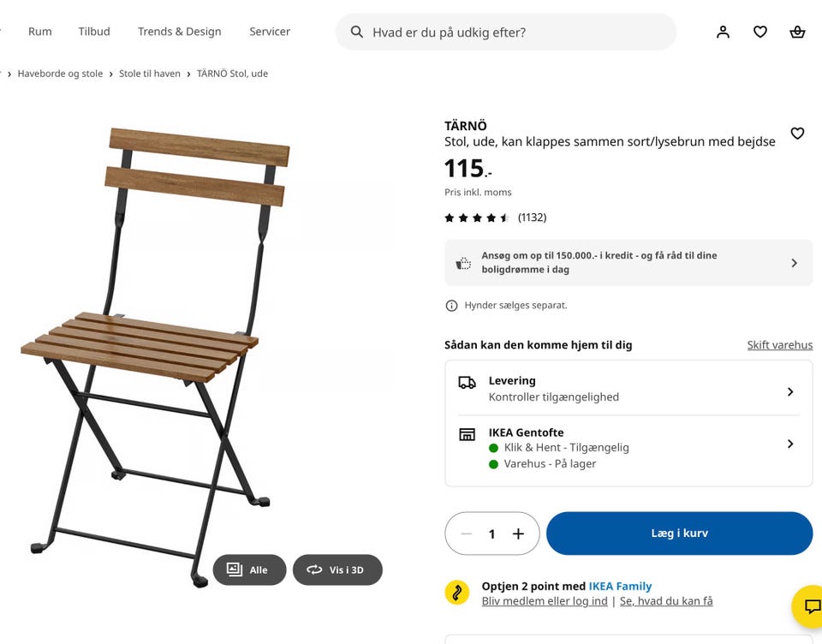
Task: Click the info icon beside Hynder sælges separat
Action: pyautogui.click(x=451, y=305)
